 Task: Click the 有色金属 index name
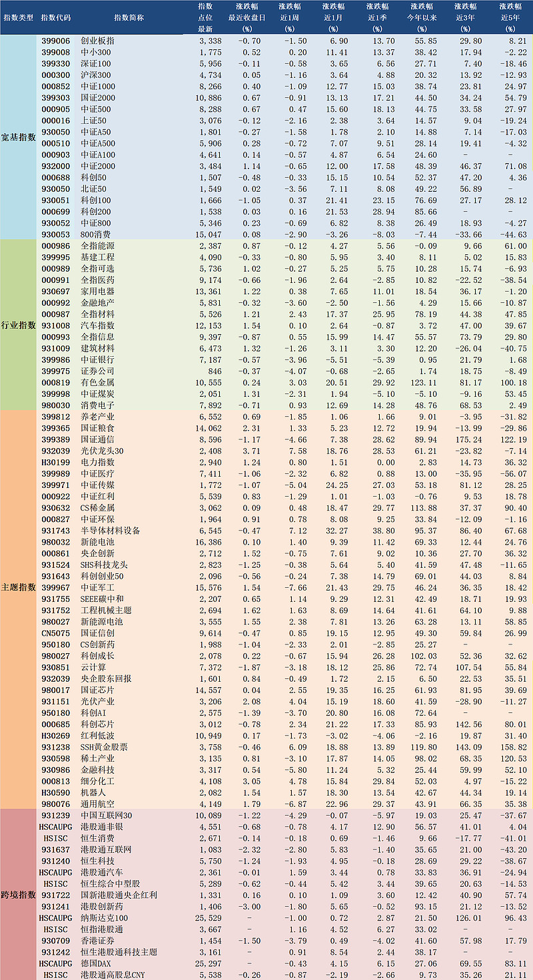click(x=97, y=382)
